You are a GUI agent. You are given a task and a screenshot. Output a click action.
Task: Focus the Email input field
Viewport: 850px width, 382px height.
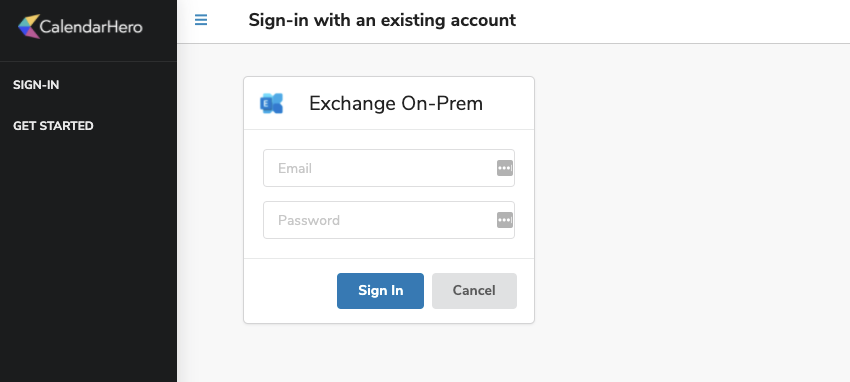click(389, 168)
